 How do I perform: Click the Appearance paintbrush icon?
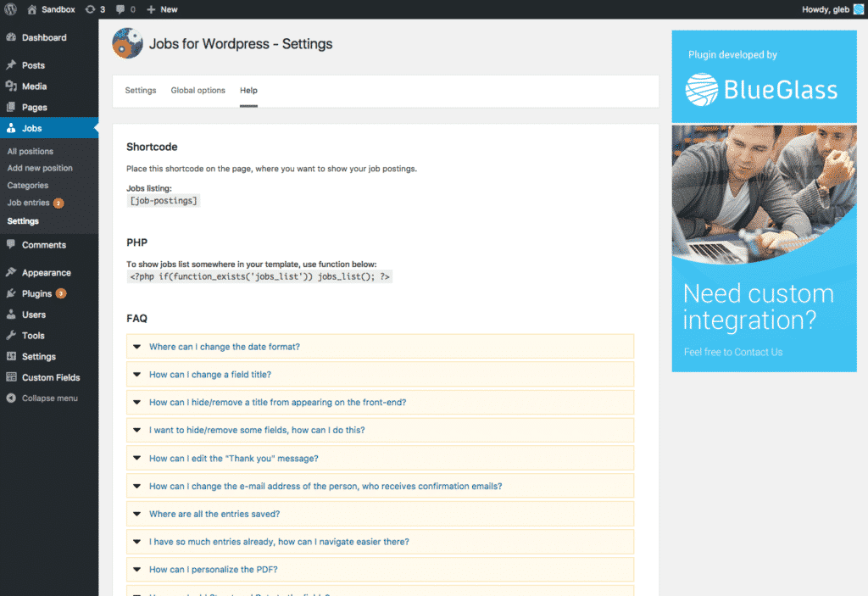pyautogui.click(x=11, y=273)
